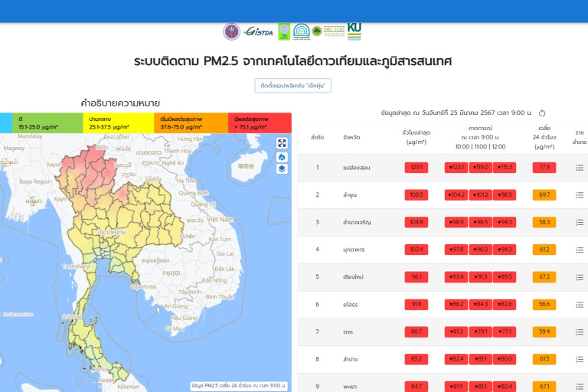588x392 pixels.
Task: Click the yellow ปานกลาง legend swatch
Action: 118,122
